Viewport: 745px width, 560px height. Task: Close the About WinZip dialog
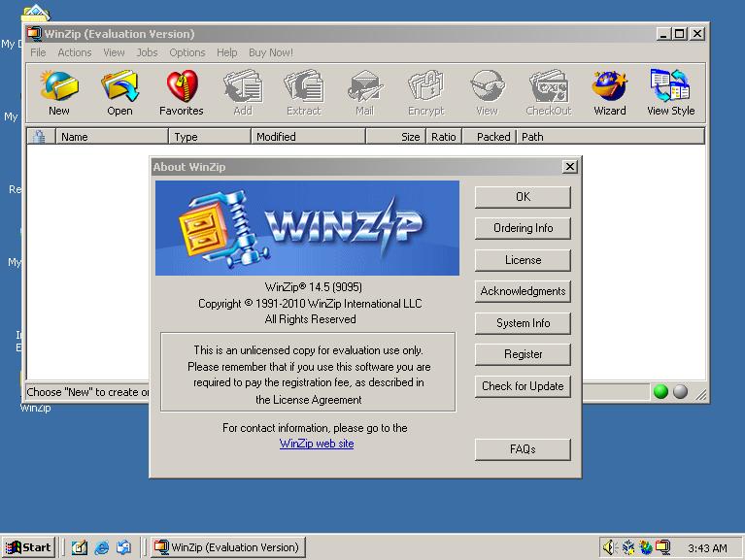pos(570,167)
